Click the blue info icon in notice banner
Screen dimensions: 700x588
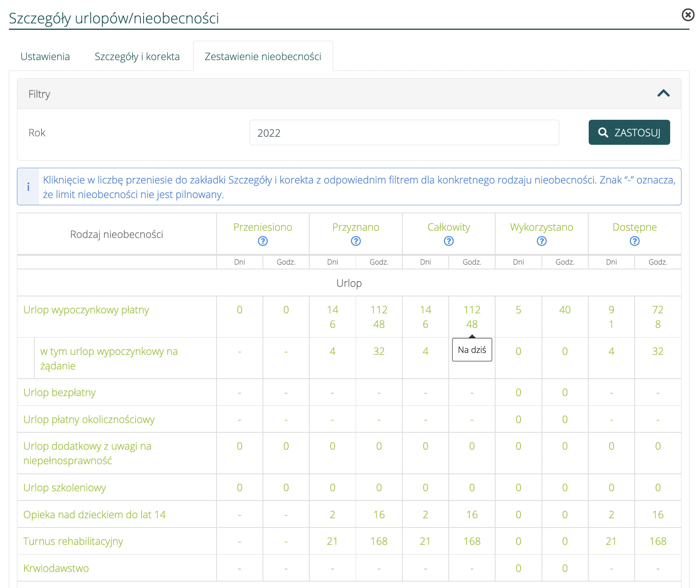pos(28,187)
